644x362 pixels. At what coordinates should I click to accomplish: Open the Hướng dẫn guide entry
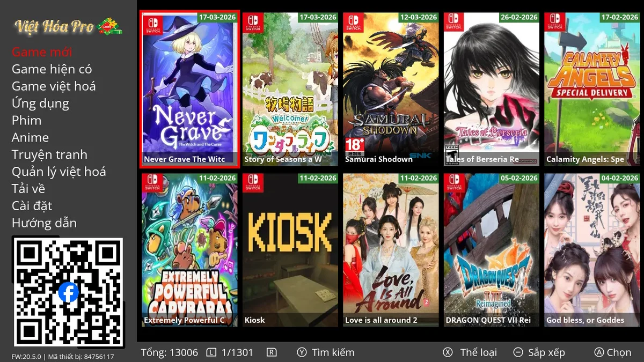(x=44, y=223)
